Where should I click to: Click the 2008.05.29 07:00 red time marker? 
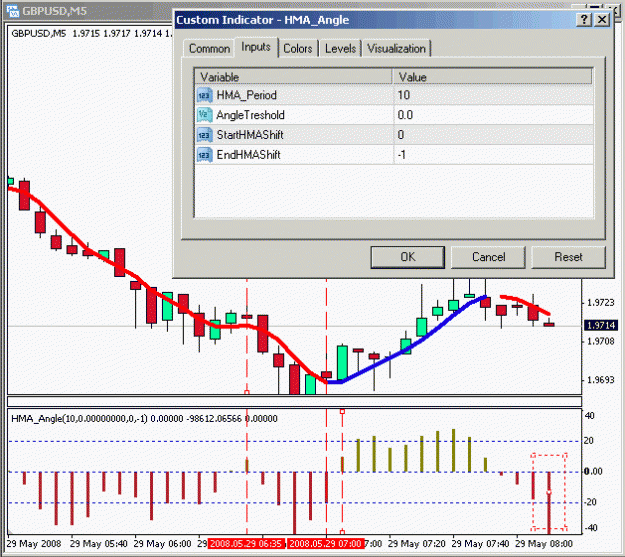[326, 544]
